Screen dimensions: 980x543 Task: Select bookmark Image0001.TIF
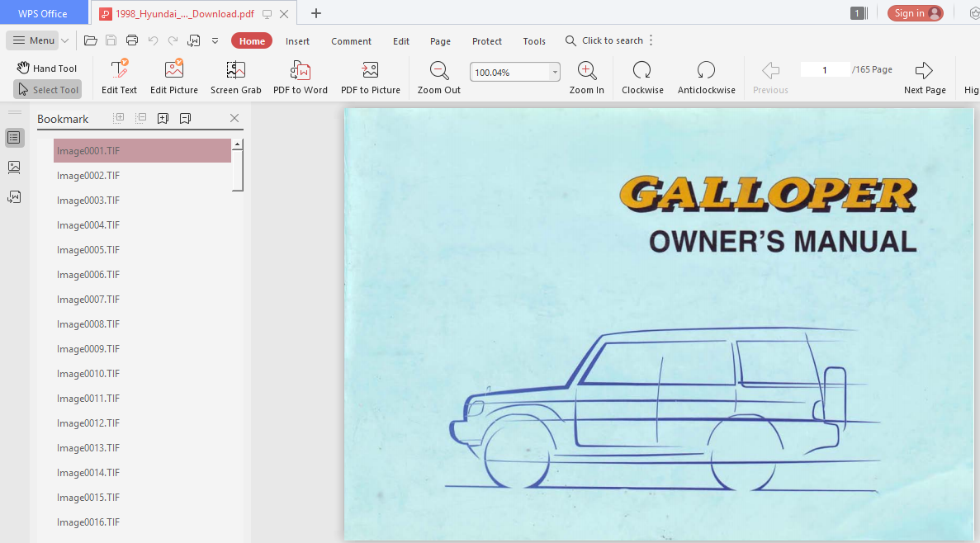pyautogui.click(x=143, y=150)
